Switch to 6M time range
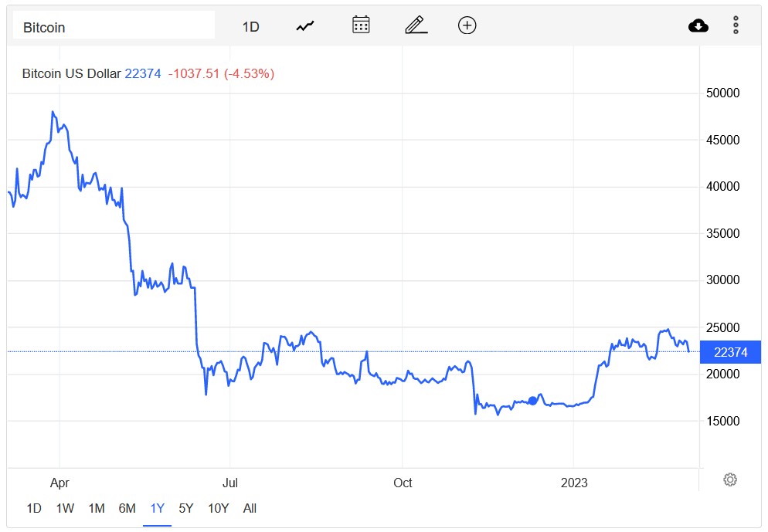 coord(127,509)
